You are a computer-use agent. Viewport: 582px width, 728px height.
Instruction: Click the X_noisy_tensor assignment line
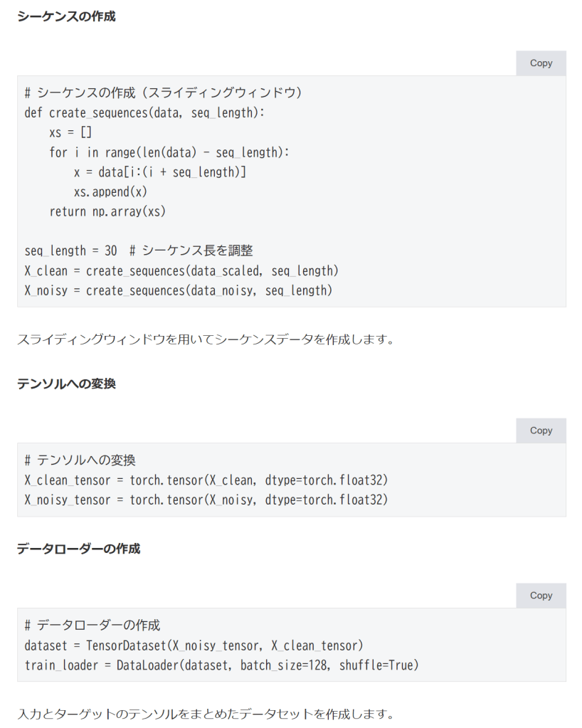coord(206,500)
